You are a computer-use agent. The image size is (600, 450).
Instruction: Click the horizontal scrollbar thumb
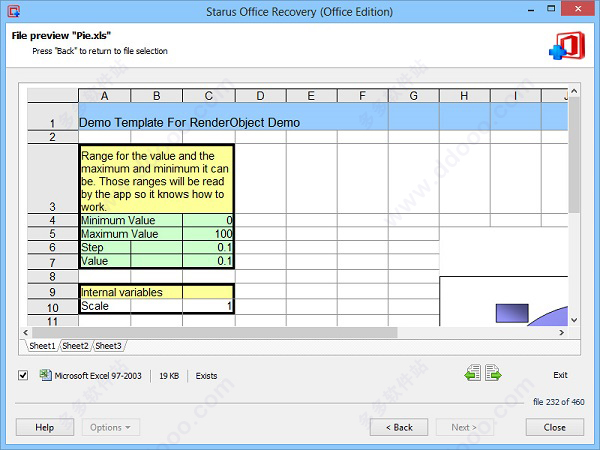215,333
